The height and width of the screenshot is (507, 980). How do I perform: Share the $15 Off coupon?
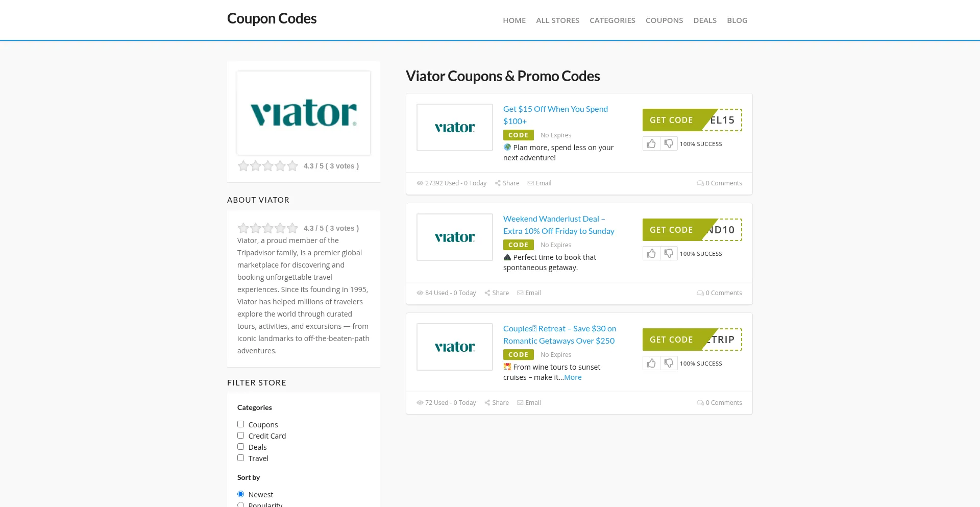507,183
